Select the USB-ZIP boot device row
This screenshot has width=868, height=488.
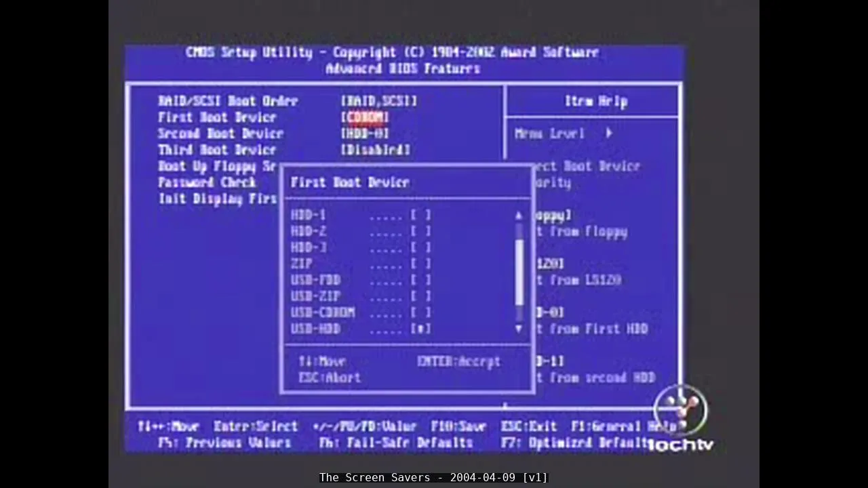tap(361, 296)
